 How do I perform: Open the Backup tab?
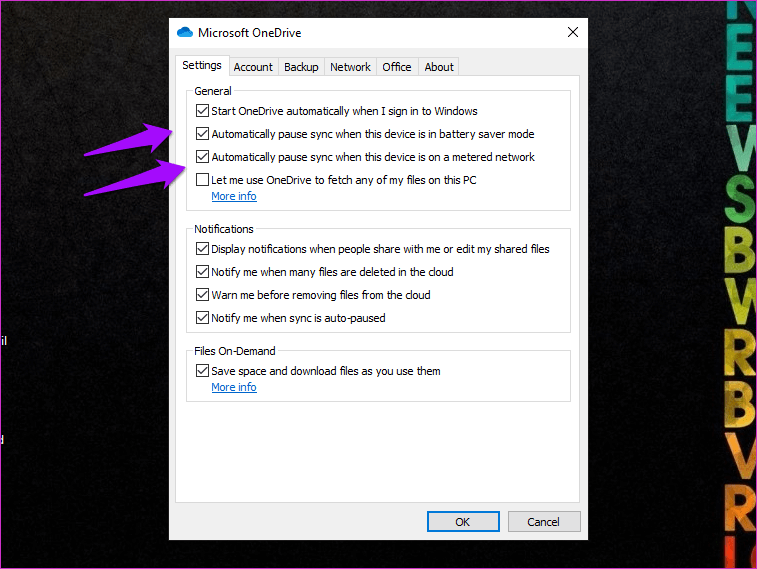tap(301, 67)
